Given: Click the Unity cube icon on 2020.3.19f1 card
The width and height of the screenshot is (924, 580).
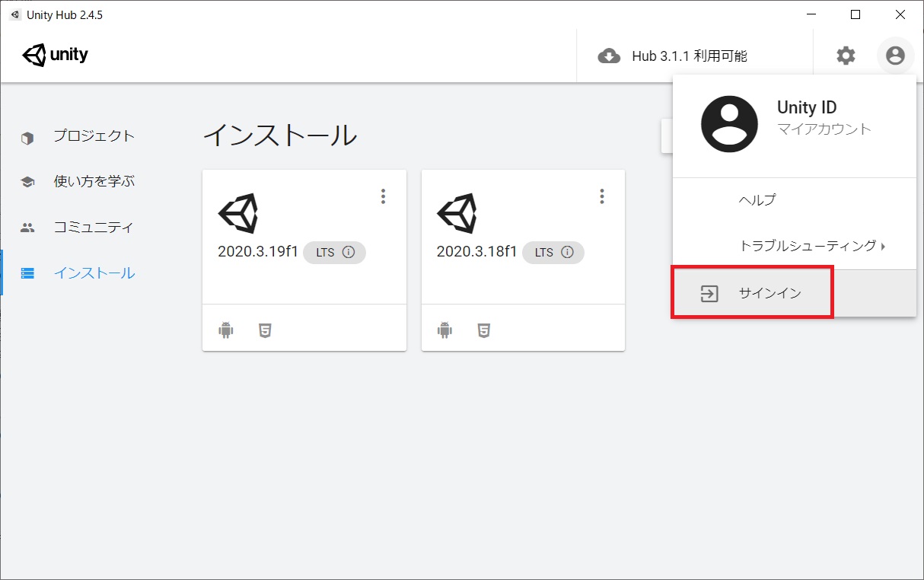Looking at the screenshot, I should (238, 213).
